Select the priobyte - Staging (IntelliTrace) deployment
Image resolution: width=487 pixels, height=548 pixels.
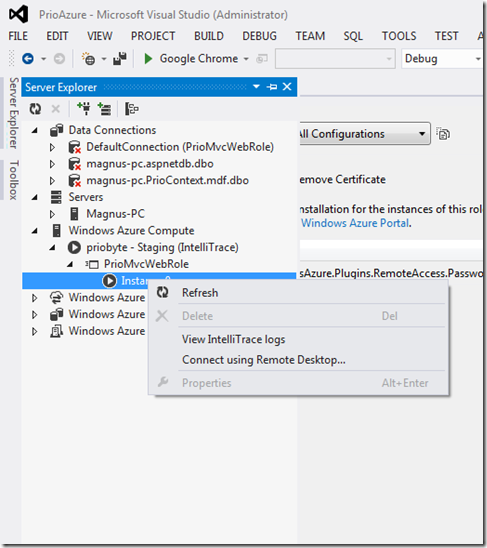click(162, 247)
